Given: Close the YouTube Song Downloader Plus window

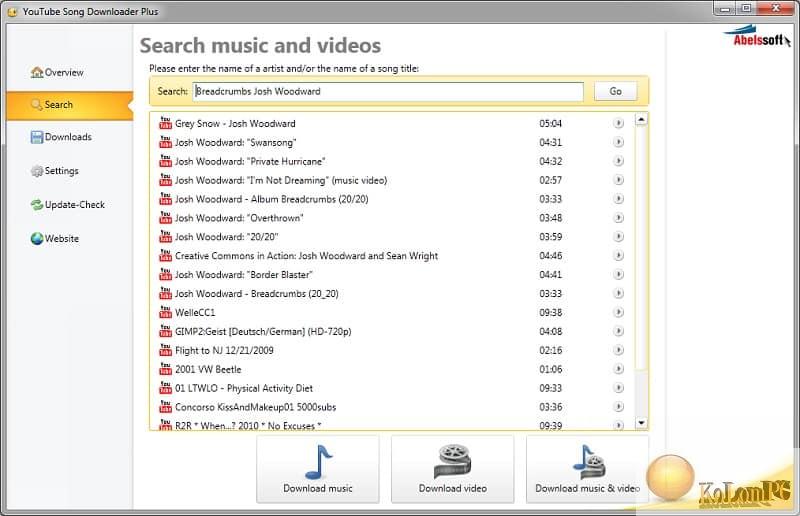Looking at the screenshot, I should point(776,8).
